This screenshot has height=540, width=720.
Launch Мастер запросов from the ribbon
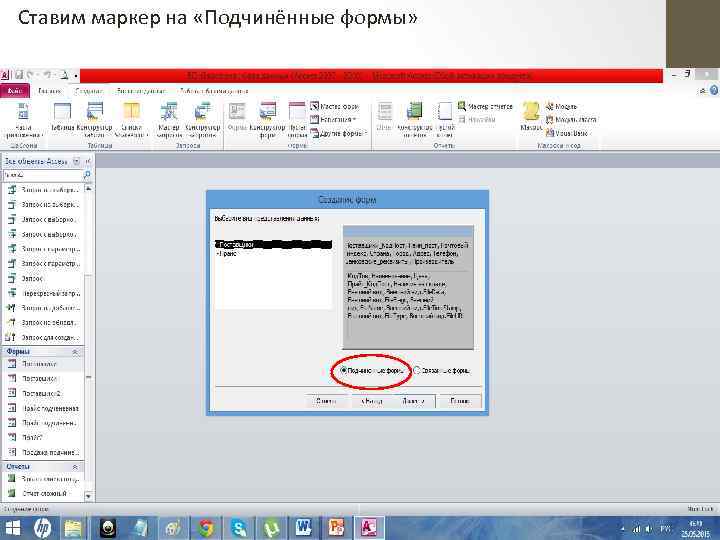[x=169, y=118]
